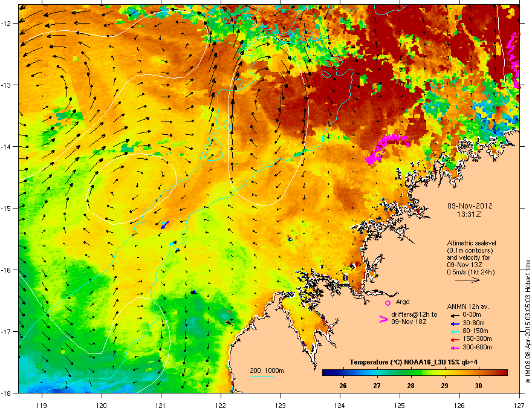Click the '0.5m/s (1kt 24h)' label
532x411 pixels.
point(471,272)
